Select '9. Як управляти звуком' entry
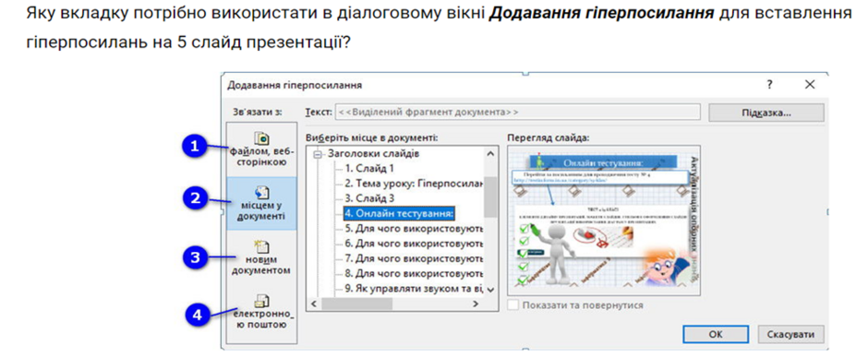868x358 pixels. coord(414,288)
